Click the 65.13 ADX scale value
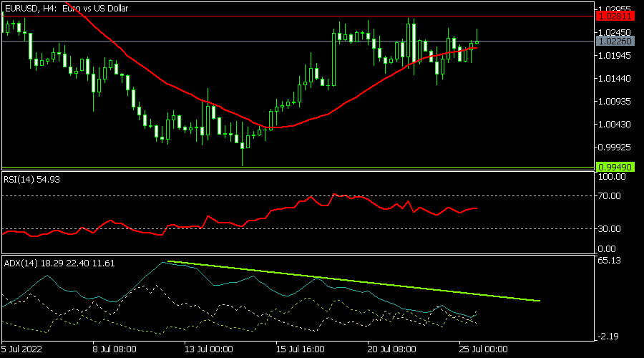Screen dimensions: 644x358 pyautogui.click(x=610, y=261)
